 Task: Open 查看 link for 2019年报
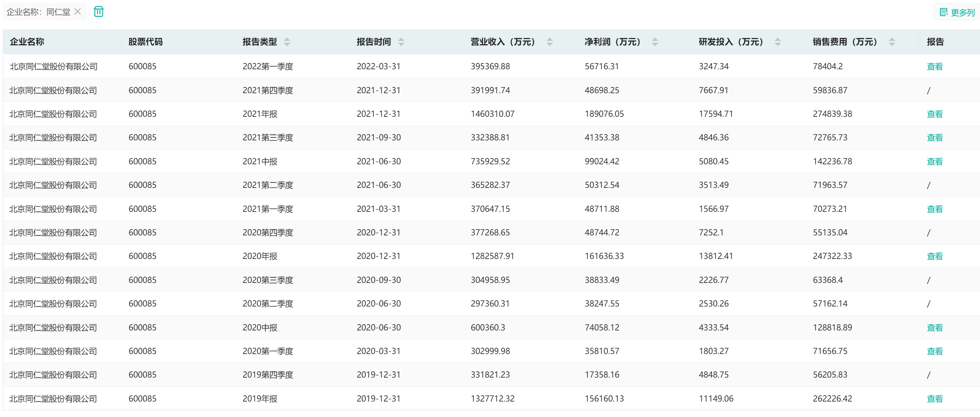coord(934,399)
